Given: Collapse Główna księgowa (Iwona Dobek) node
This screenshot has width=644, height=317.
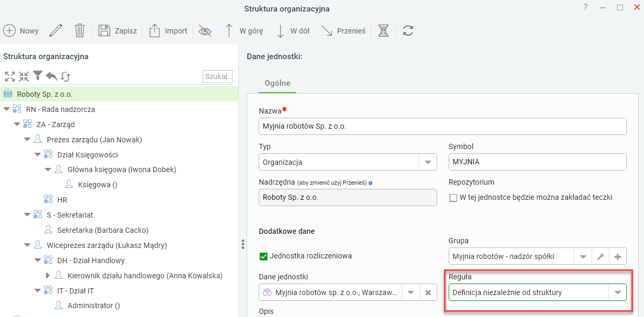Looking at the screenshot, I should [48, 169].
